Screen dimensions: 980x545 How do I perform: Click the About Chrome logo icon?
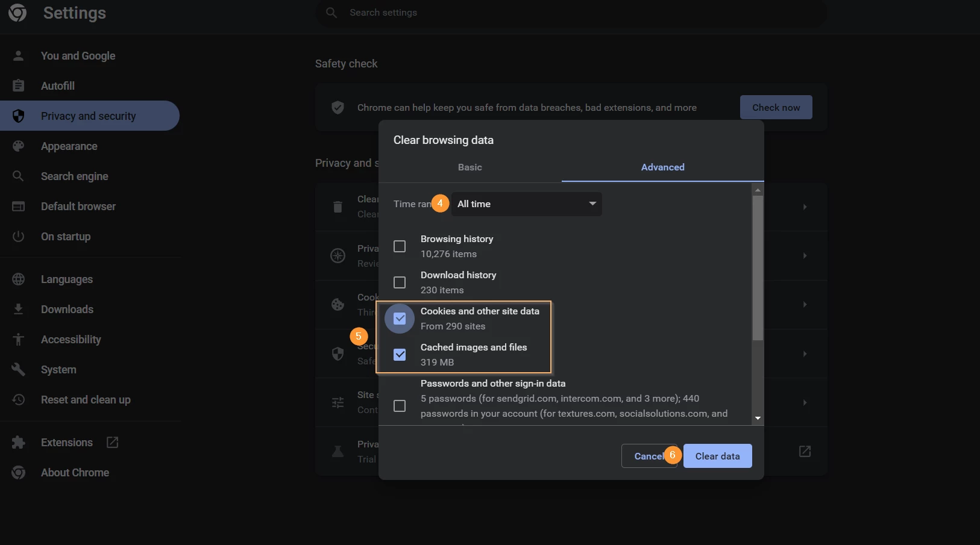pyautogui.click(x=19, y=473)
